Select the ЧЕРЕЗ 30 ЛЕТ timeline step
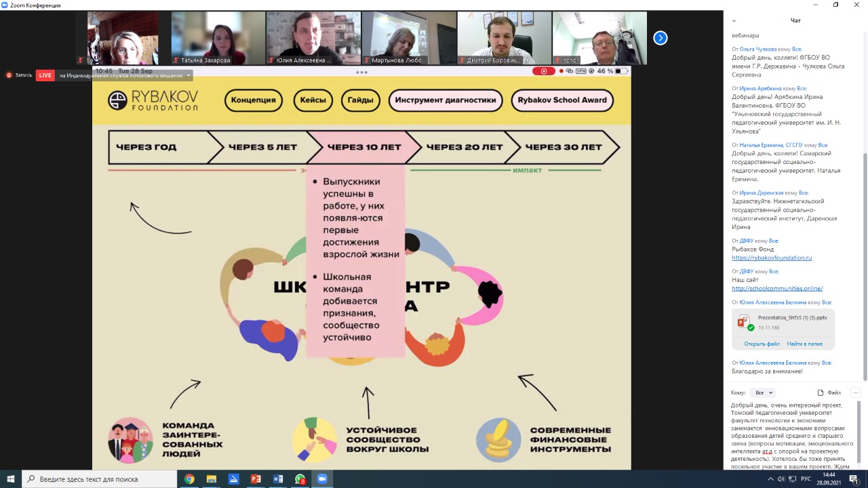This screenshot has height=488, width=868. [x=564, y=147]
